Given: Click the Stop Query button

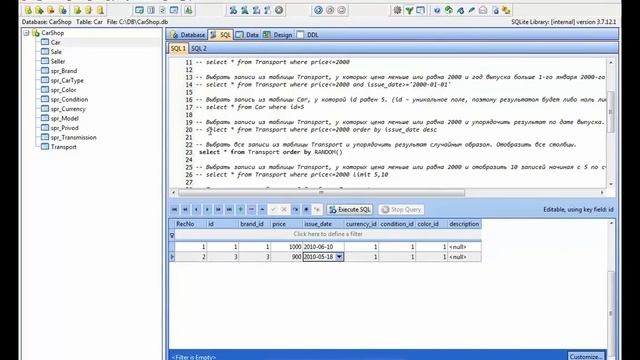Looking at the screenshot, I should 401,209.
